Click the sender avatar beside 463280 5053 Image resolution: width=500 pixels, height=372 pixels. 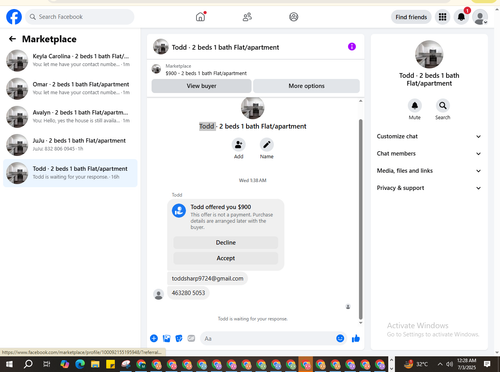tap(158, 294)
